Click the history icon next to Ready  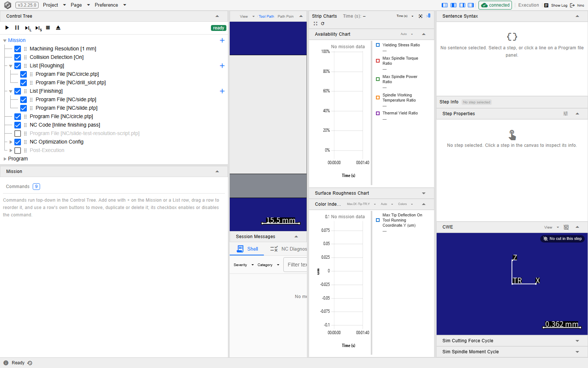(x=30, y=363)
